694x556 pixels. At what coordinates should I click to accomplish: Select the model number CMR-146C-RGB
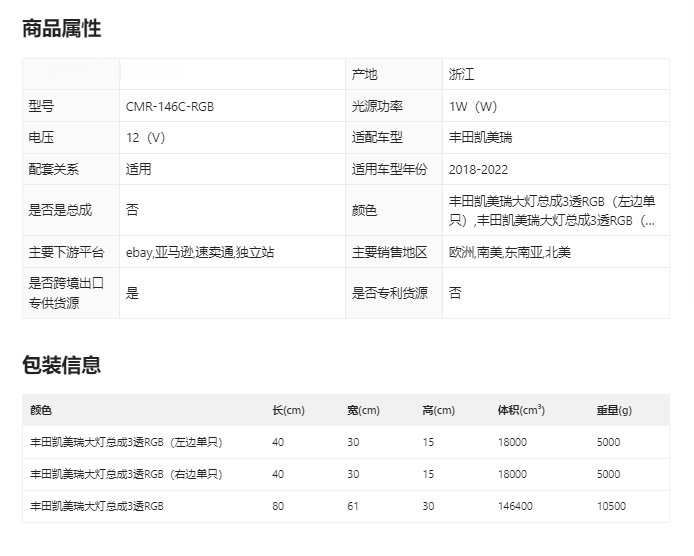170,106
